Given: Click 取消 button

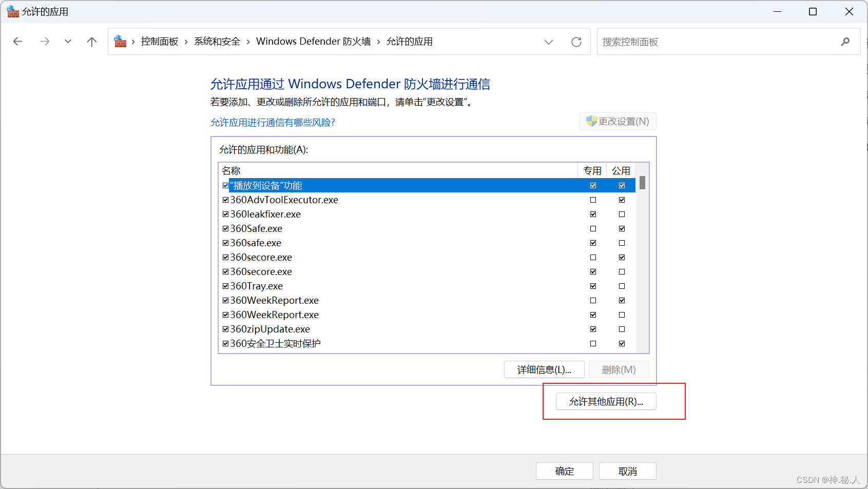Looking at the screenshot, I should [628, 472].
